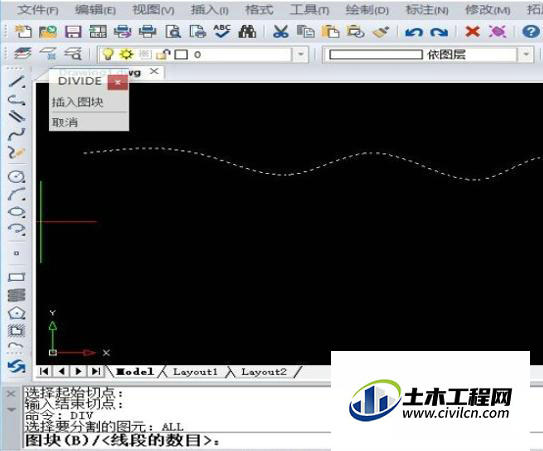Screen dimensions: 543x451
Task: Open the 文件(F) menu
Action: [37, 10]
